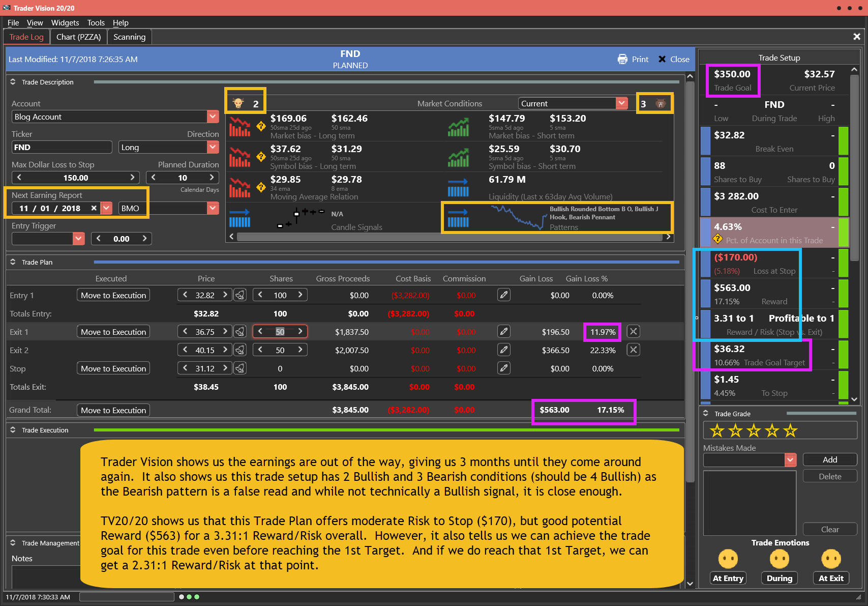Viewport: 868px width, 606px height.
Task: Collapse the Trade Description section
Action: pyautogui.click(x=13, y=82)
